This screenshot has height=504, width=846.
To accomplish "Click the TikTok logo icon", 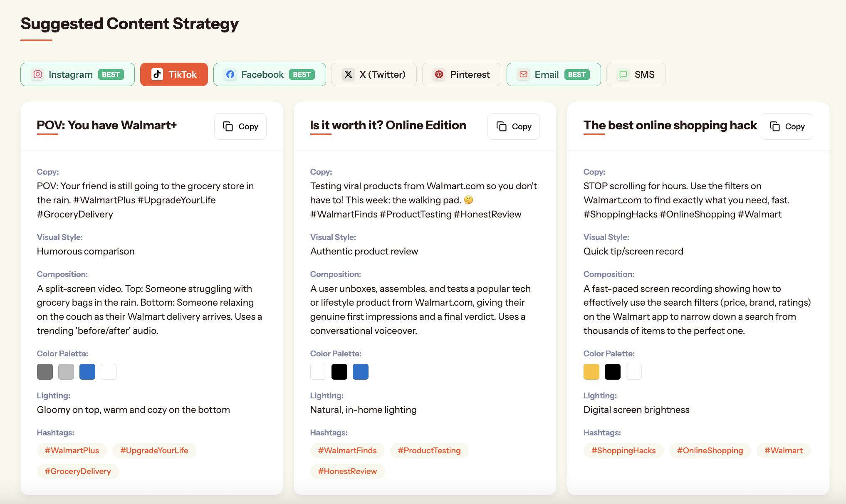I will pos(157,74).
